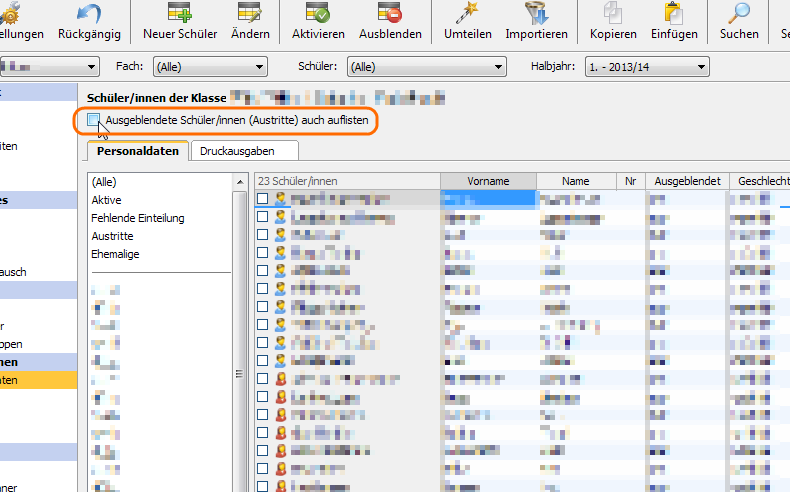Image resolution: width=790 pixels, height=492 pixels.
Task: Click the Einfügen paste icon
Action: [x=673, y=14]
